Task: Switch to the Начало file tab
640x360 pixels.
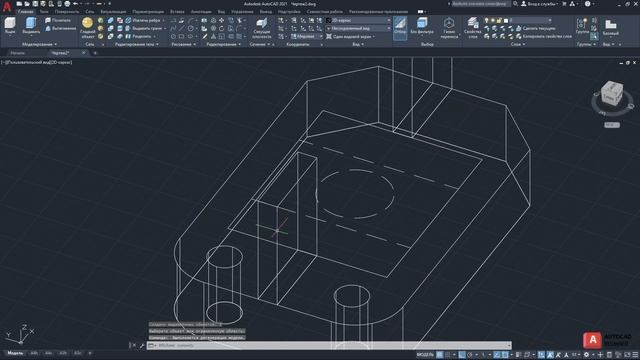Action: [x=18, y=53]
